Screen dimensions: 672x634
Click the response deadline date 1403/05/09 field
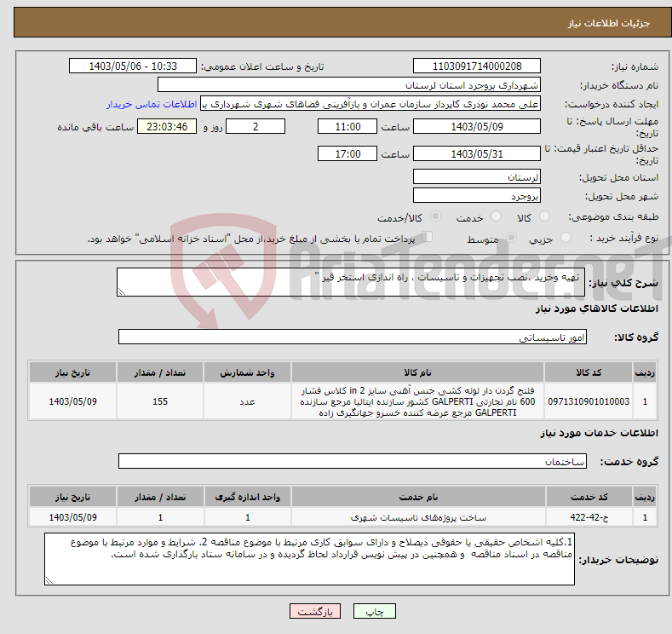pos(477,126)
